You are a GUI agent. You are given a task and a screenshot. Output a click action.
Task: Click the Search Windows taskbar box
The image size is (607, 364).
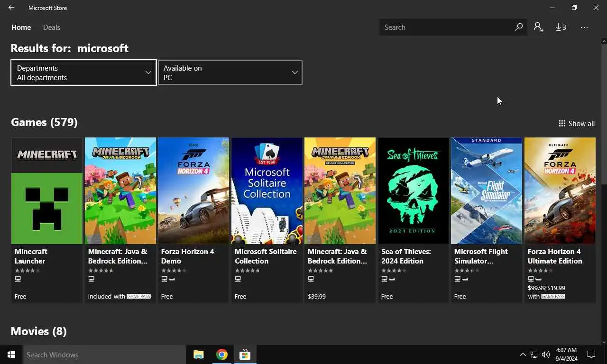104,355
